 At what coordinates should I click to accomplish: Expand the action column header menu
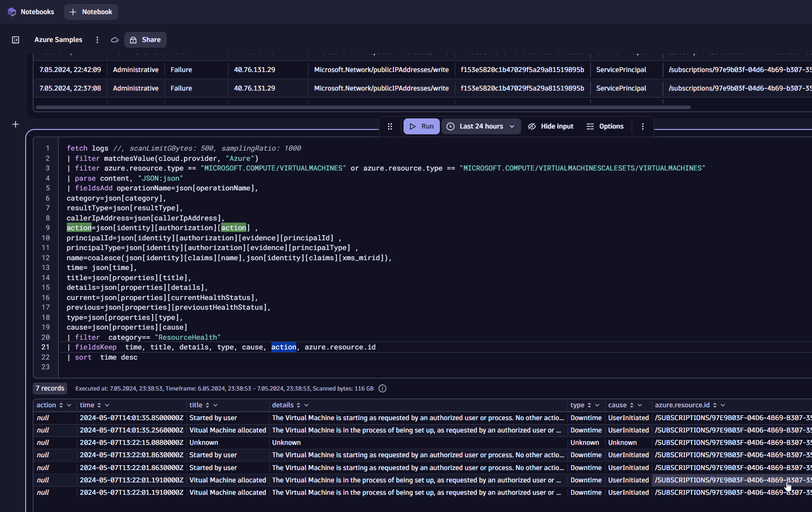pyautogui.click(x=69, y=405)
